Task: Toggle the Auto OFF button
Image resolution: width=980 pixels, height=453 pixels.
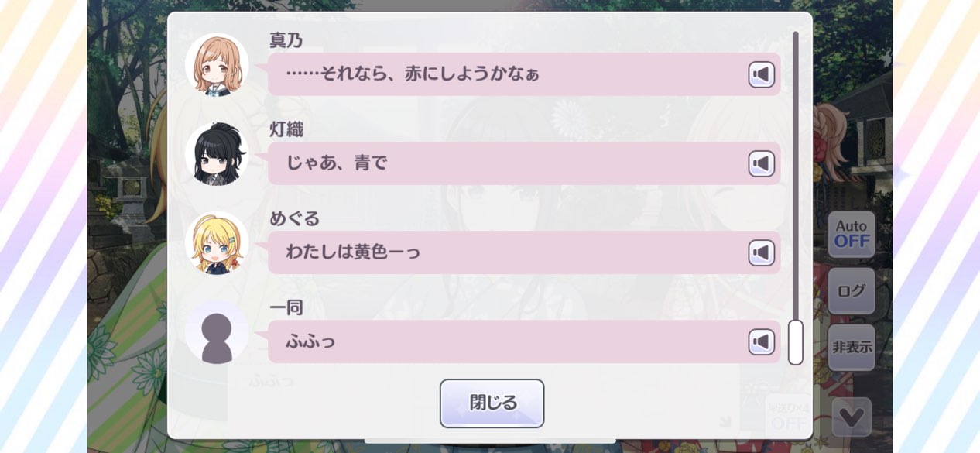Action: click(x=852, y=234)
